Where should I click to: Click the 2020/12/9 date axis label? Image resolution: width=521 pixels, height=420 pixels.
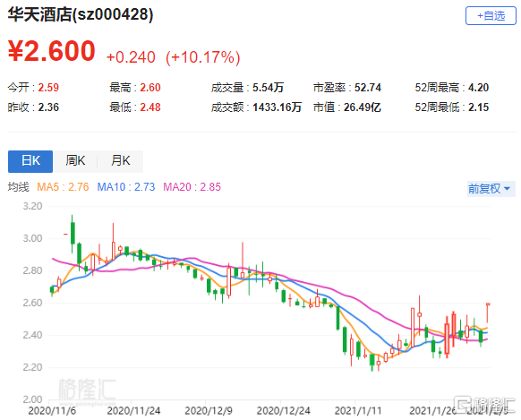point(209,411)
